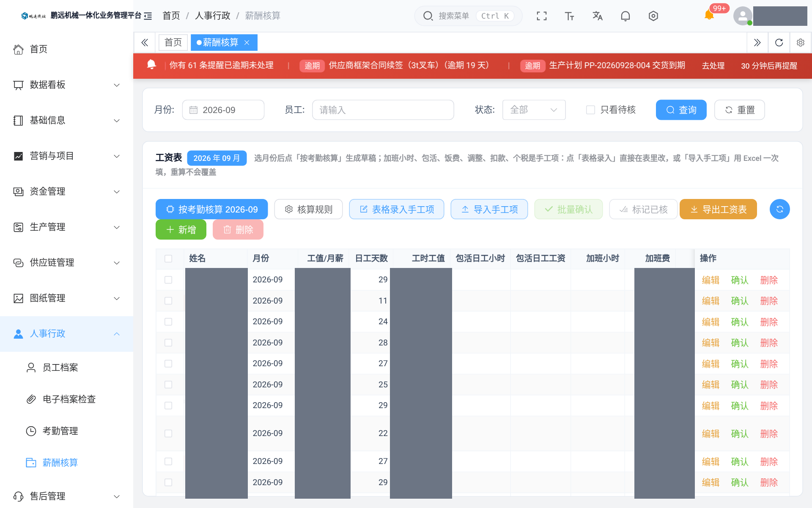
Task: Open the 状态 全部 dropdown
Action: [534, 110]
